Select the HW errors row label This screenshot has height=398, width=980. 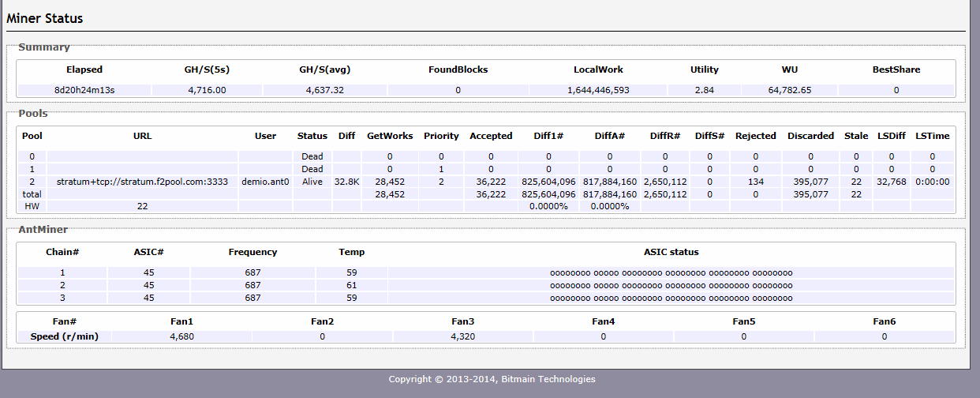32,206
